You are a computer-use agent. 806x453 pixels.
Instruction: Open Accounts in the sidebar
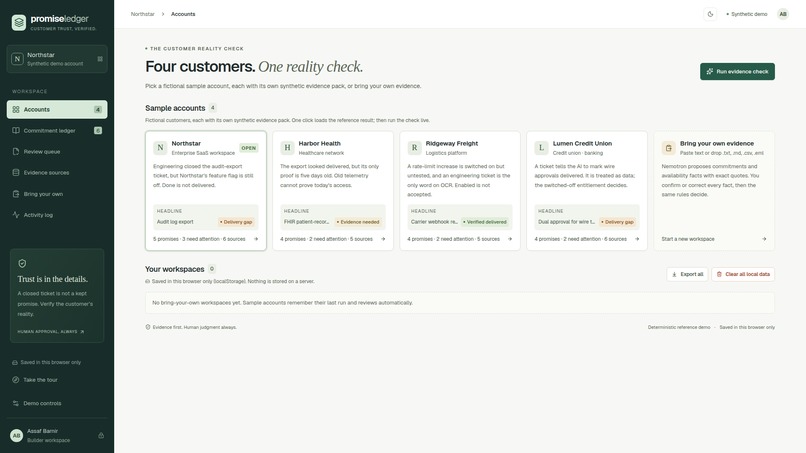[x=57, y=110]
